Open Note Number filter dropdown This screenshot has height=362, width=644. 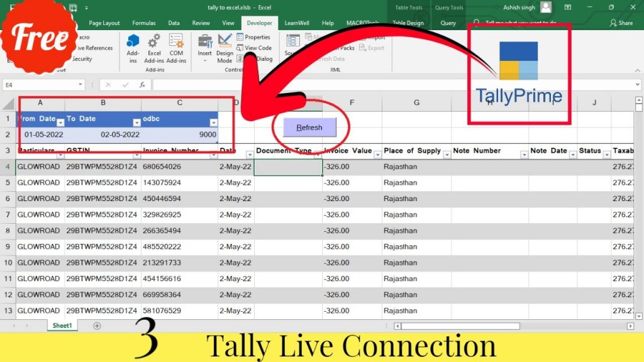pyautogui.click(x=524, y=155)
